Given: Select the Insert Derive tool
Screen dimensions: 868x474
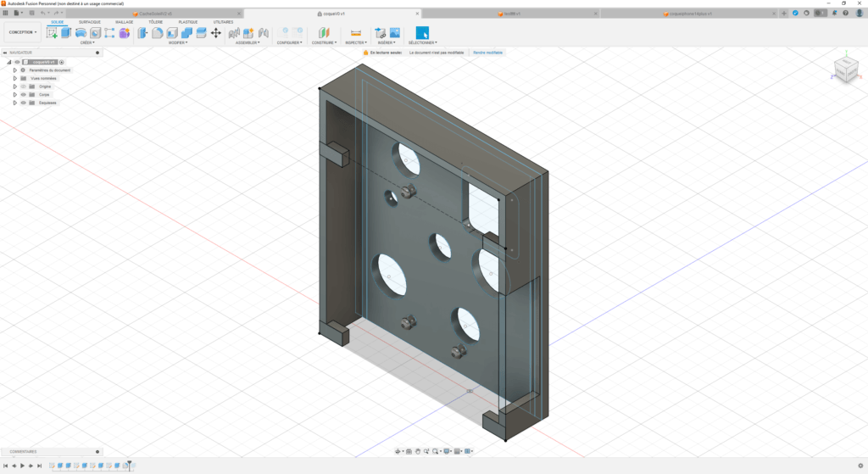Looking at the screenshot, I should click(x=381, y=33).
